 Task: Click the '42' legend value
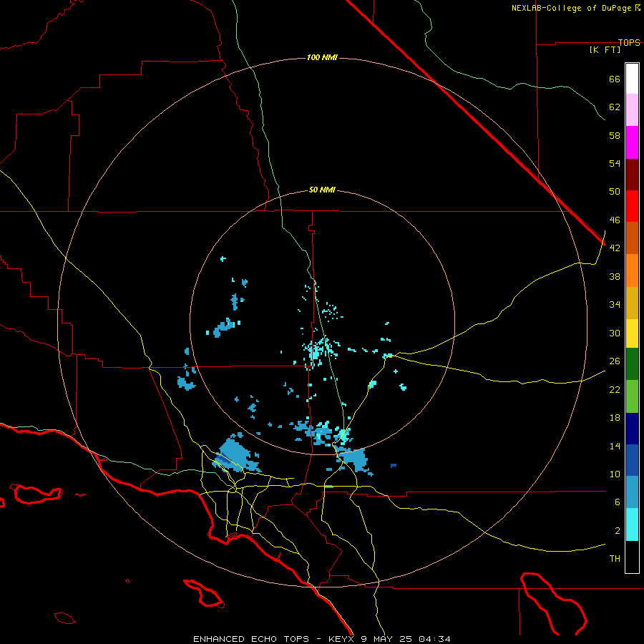click(x=615, y=248)
